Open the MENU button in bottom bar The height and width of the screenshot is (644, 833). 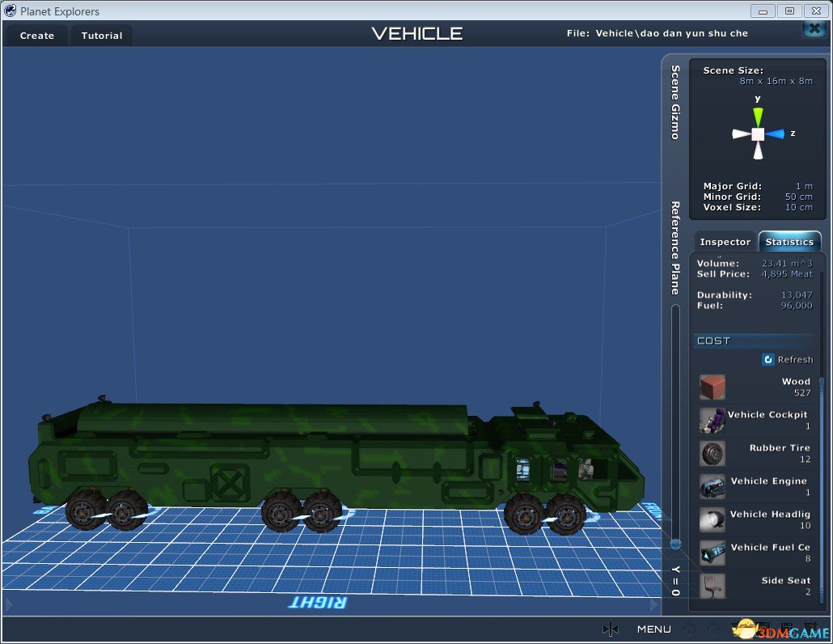click(x=654, y=629)
